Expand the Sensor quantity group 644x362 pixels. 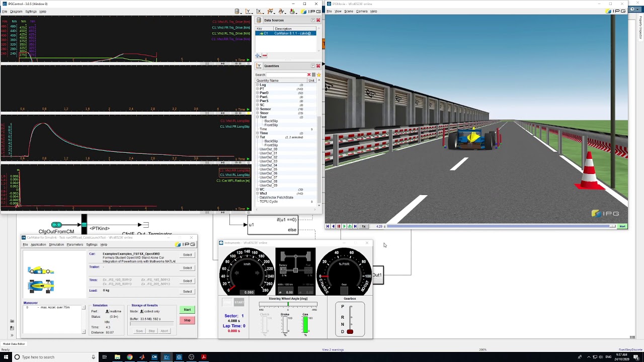pos(258,109)
